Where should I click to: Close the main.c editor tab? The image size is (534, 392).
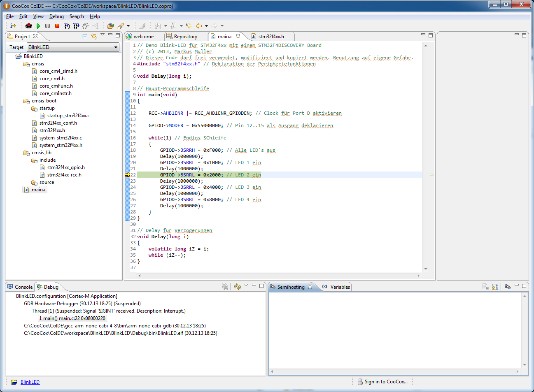pos(238,36)
